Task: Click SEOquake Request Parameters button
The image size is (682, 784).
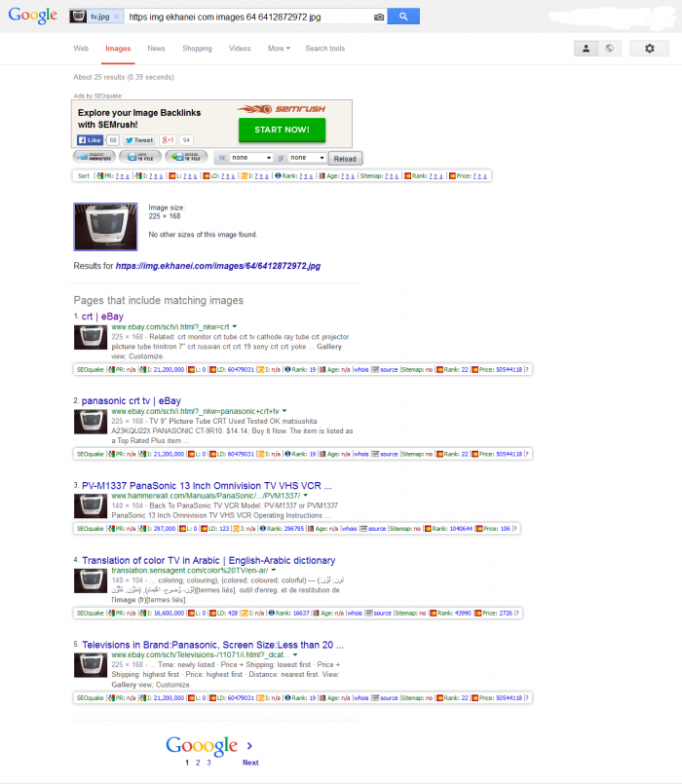Action: click(95, 157)
